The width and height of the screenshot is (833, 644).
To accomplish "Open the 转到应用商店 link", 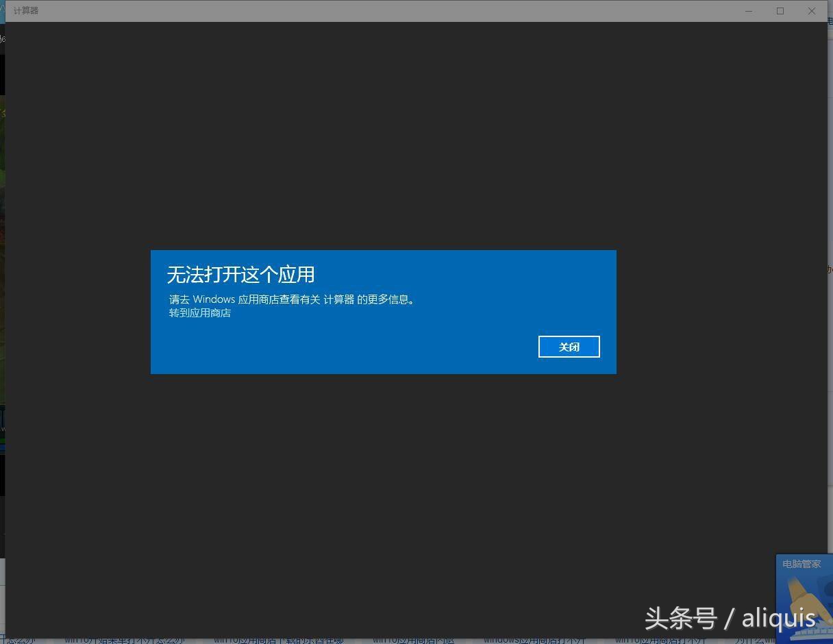I will pos(199,313).
